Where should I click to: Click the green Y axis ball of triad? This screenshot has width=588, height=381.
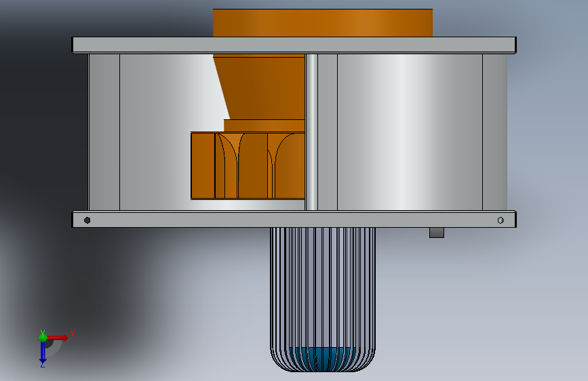click(43, 338)
